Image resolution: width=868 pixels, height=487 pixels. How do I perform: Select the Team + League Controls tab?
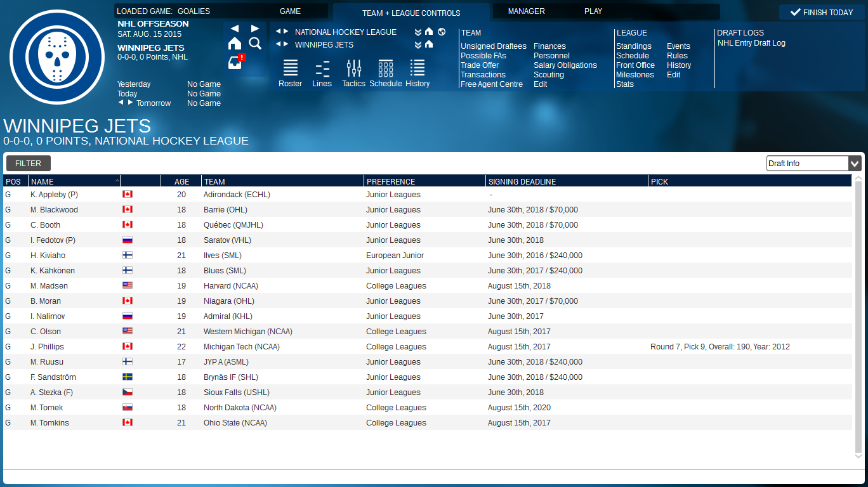tap(411, 13)
